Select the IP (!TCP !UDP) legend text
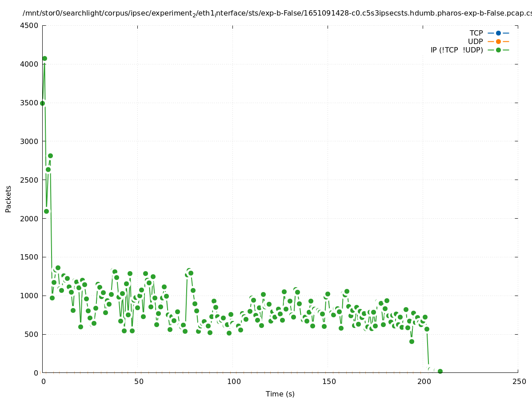The width and height of the screenshot is (532, 400). pyautogui.click(x=456, y=50)
